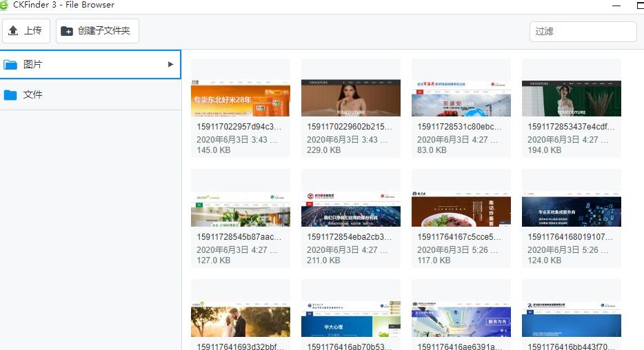Minimize the CKFinder window
The width and height of the screenshot is (644, 350).
tap(614, 5)
